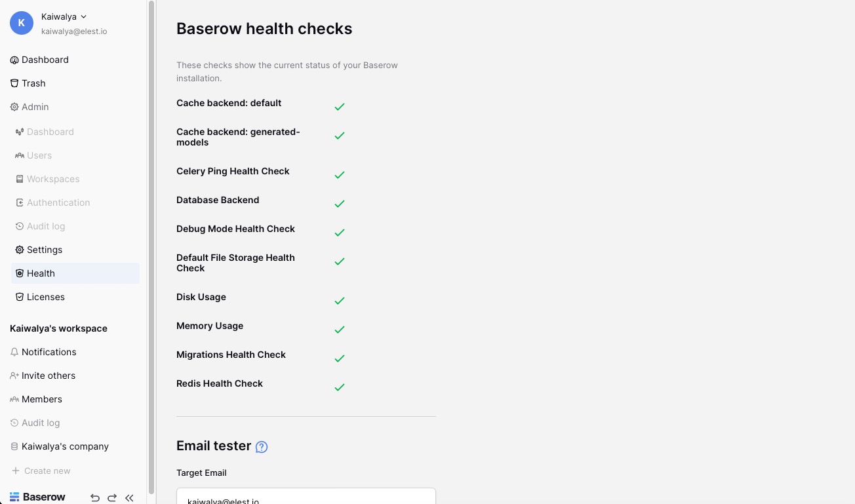Click the Baserow logo icon
This screenshot has width=855, height=504.
click(14, 497)
